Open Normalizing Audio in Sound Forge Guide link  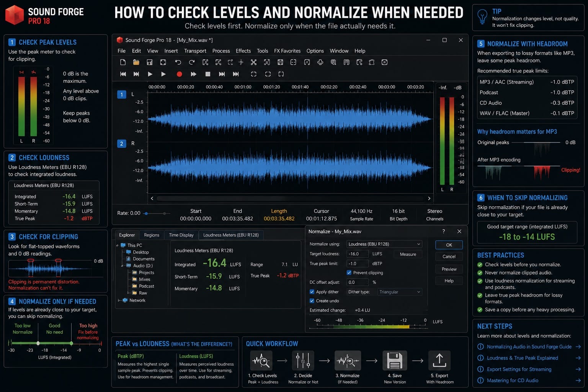point(529,347)
